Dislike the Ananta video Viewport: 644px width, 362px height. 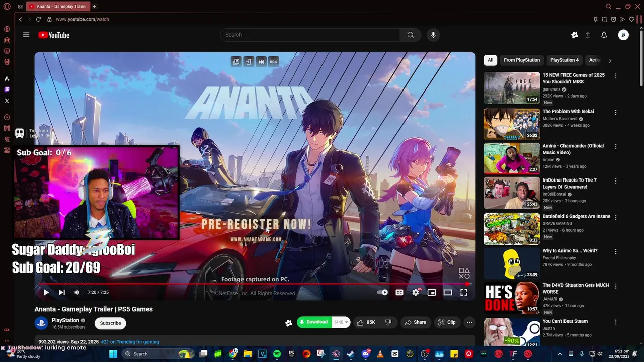click(388, 322)
